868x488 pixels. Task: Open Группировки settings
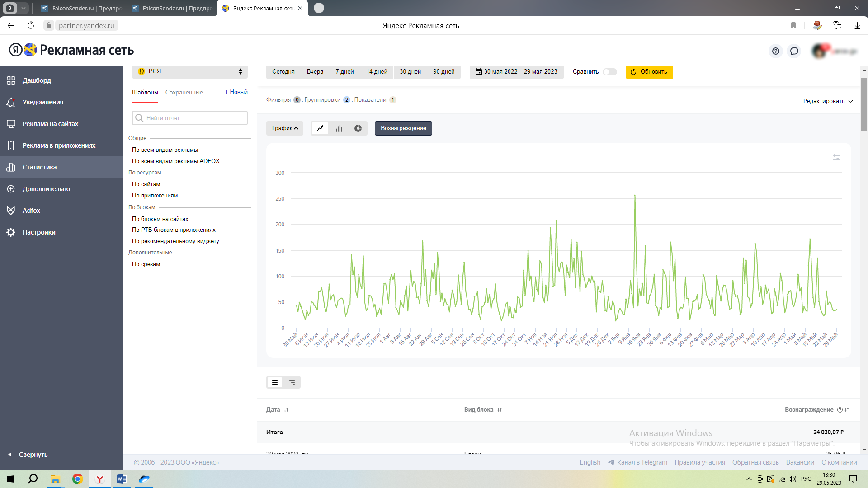327,100
